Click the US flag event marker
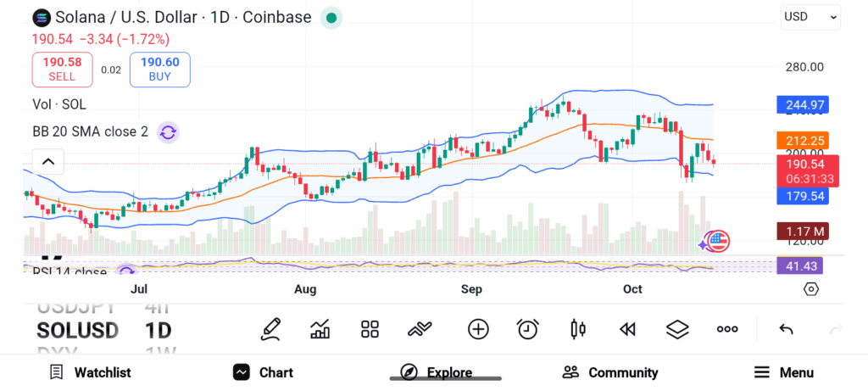This screenshot has height=391, width=868. tap(718, 241)
